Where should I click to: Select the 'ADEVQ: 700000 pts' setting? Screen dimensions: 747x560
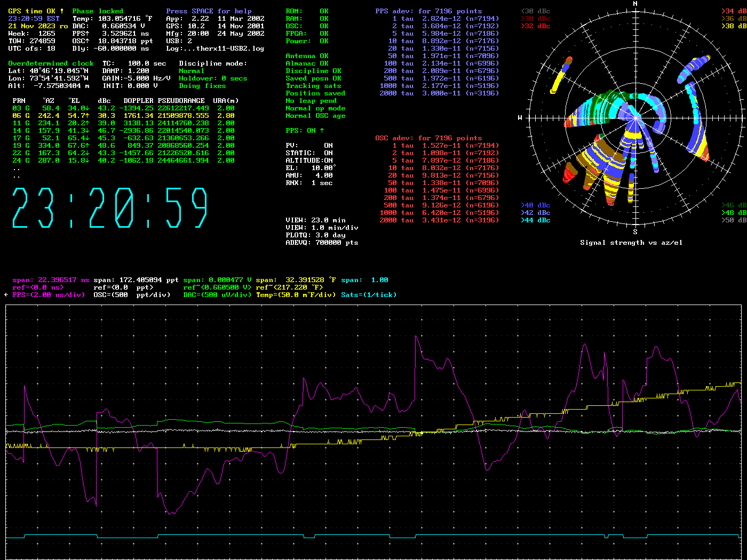tap(322, 243)
